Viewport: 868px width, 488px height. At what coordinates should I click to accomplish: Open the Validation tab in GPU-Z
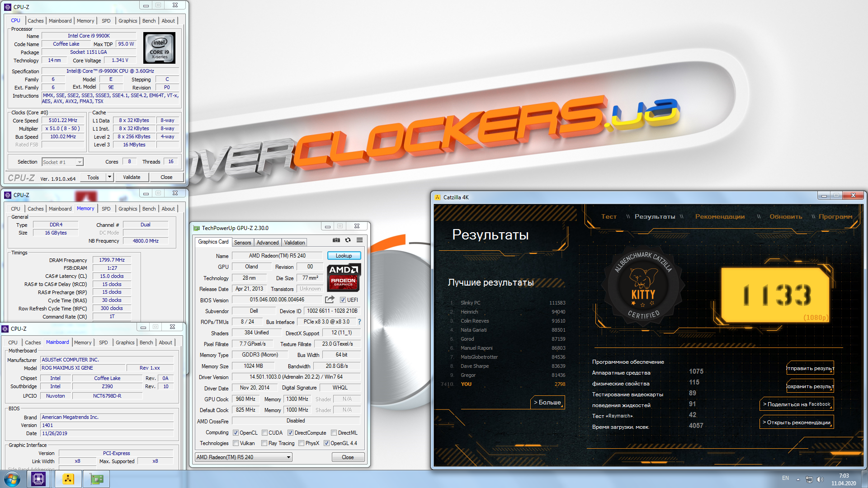coord(294,243)
